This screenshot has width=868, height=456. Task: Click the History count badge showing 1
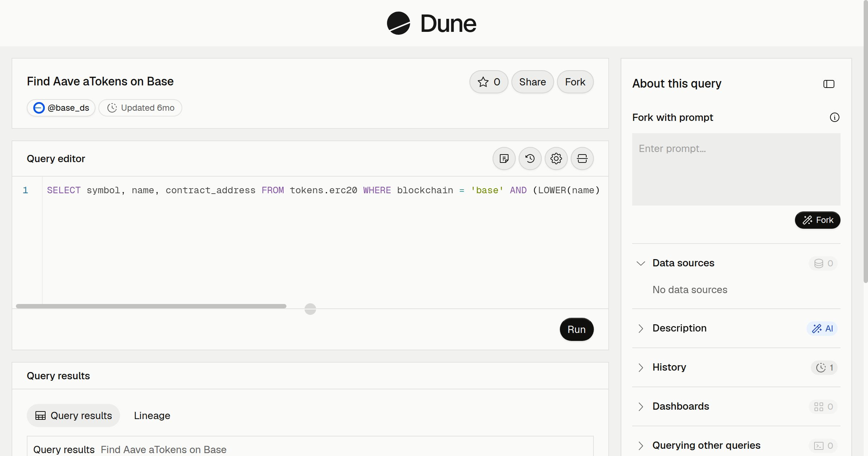[824, 367]
